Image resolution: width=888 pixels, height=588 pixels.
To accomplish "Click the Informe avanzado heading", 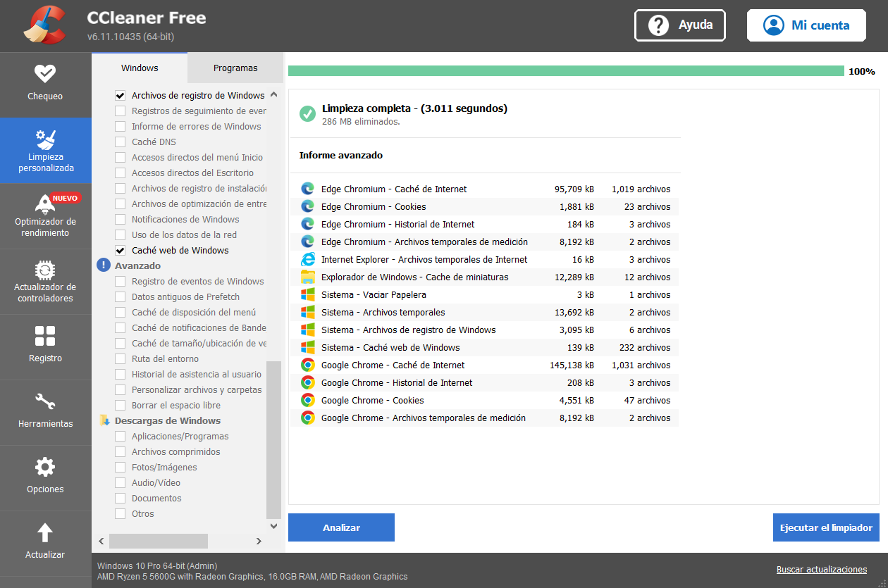I will pos(341,155).
